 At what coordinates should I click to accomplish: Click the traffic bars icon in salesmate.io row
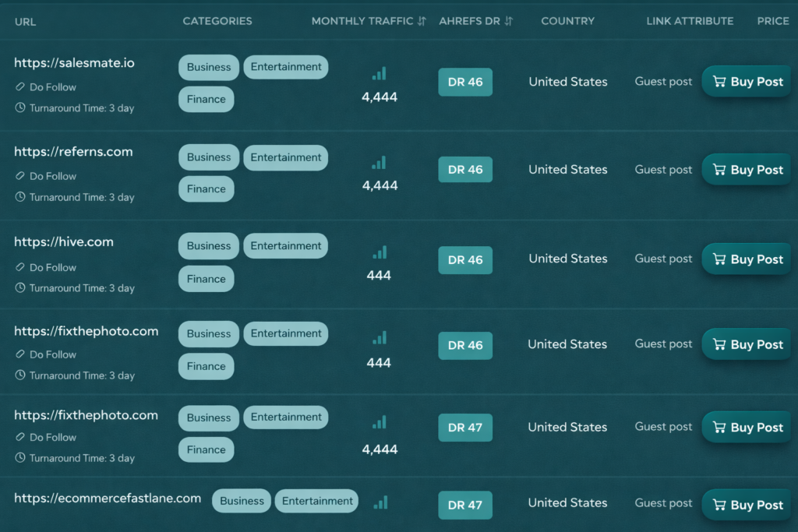click(380, 74)
